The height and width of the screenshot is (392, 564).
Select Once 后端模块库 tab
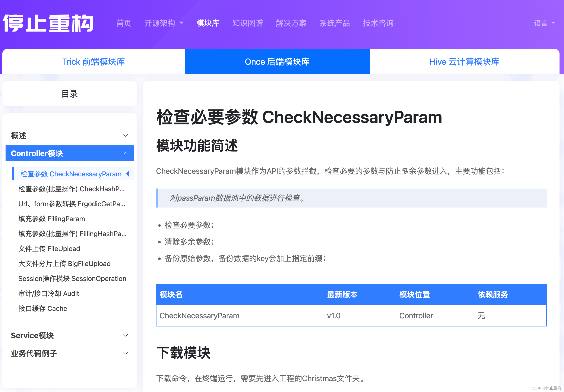(x=277, y=62)
